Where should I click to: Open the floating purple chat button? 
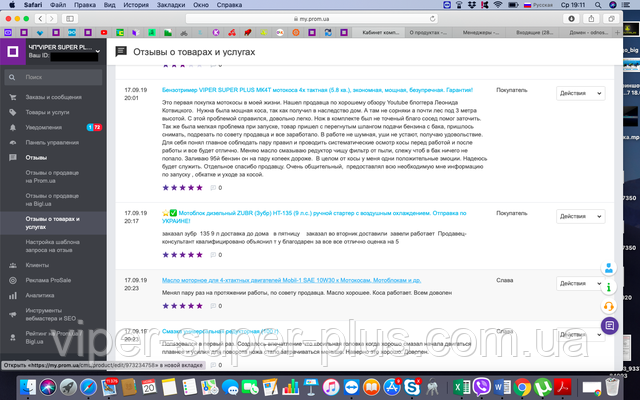(609, 325)
